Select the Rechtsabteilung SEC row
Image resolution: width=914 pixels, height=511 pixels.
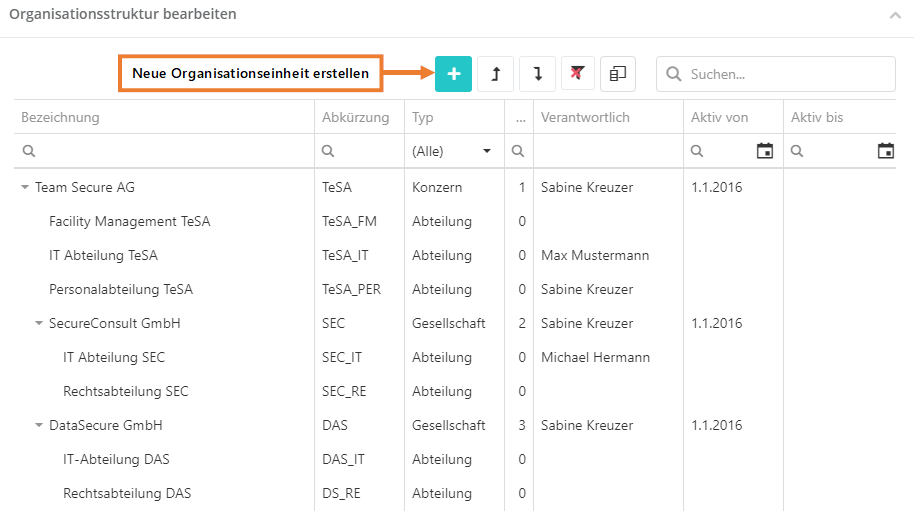(x=125, y=391)
